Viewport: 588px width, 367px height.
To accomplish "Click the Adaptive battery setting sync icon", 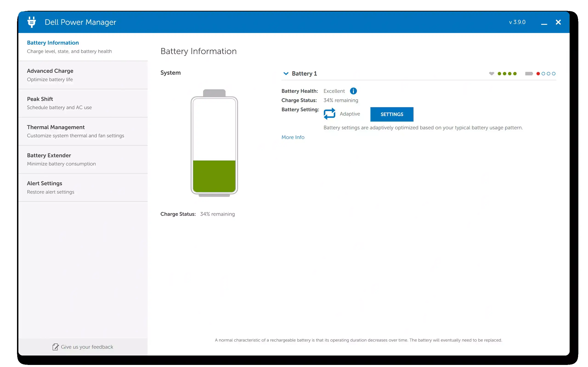I will click(329, 114).
